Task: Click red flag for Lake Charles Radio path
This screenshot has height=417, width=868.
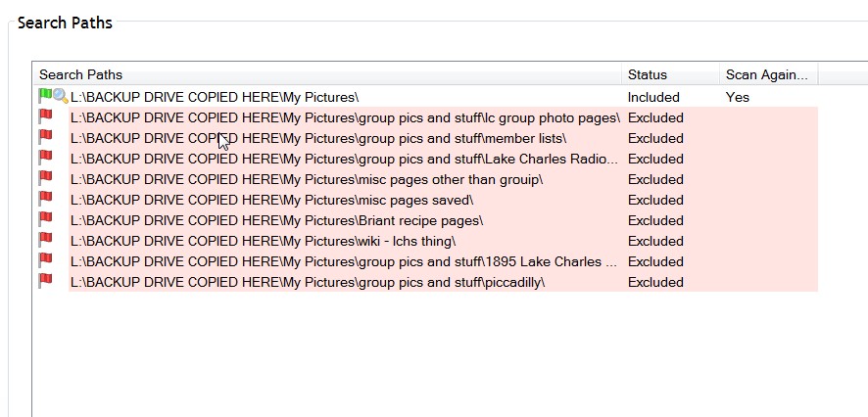Action: tap(45, 159)
